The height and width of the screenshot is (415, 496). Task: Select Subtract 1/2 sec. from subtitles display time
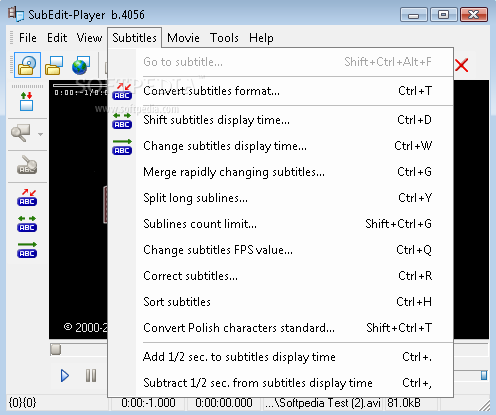[281, 383]
